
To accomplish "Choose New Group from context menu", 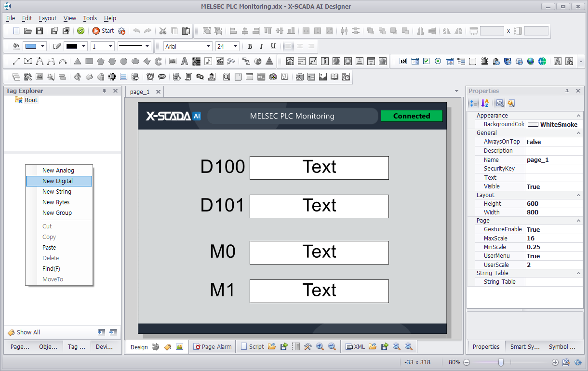I will [x=59, y=213].
